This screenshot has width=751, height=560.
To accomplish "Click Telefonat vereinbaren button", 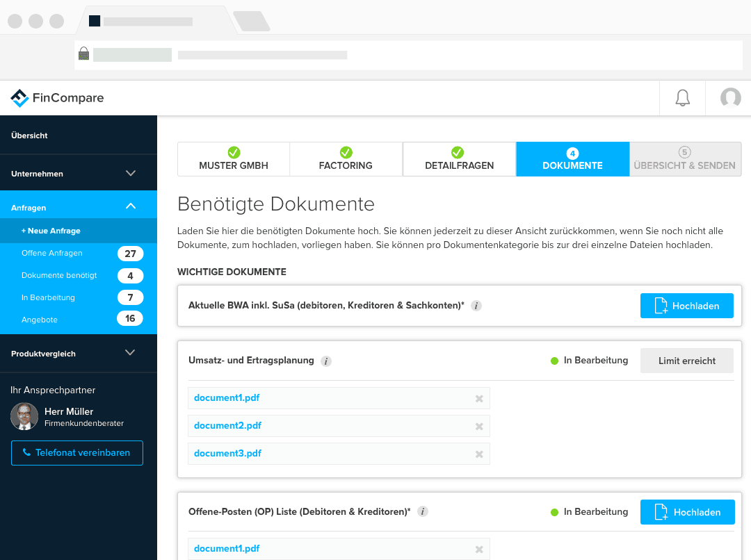I will tap(76, 452).
